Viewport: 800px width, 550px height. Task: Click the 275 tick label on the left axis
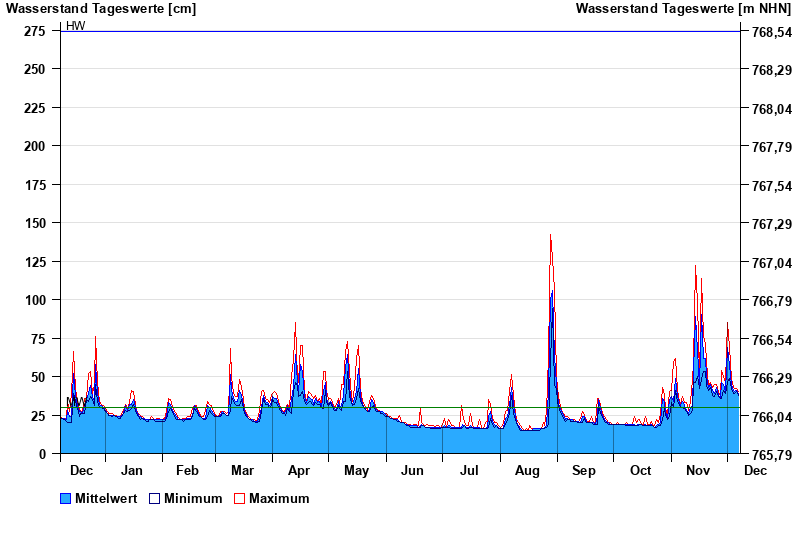point(35,31)
